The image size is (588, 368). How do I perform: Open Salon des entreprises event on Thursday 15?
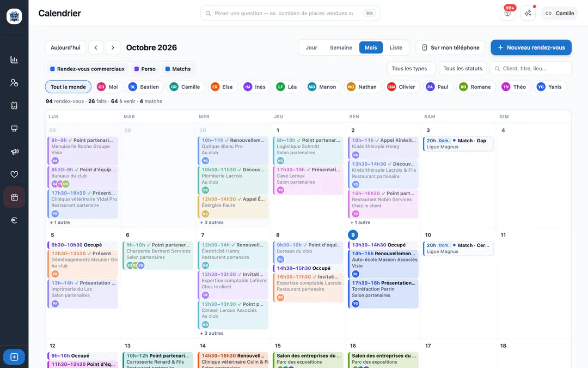tap(308, 360)
